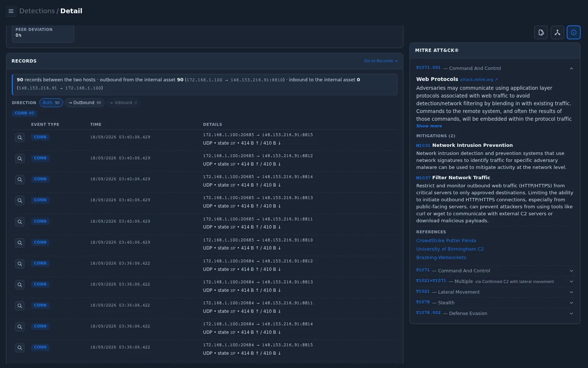The image size is (588, 368).
Task: Open the M1031 mitigation link
Action: tap(423, 145)
